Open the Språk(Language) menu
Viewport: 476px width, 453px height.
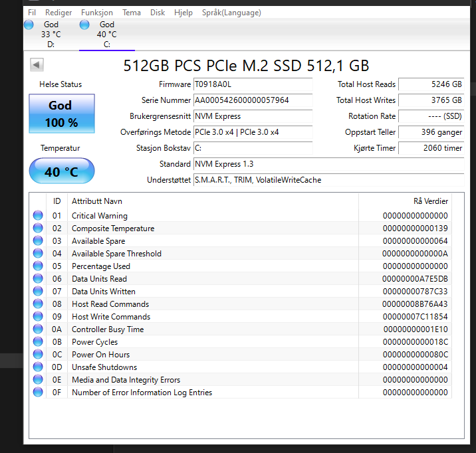click(x=231, y=13)
